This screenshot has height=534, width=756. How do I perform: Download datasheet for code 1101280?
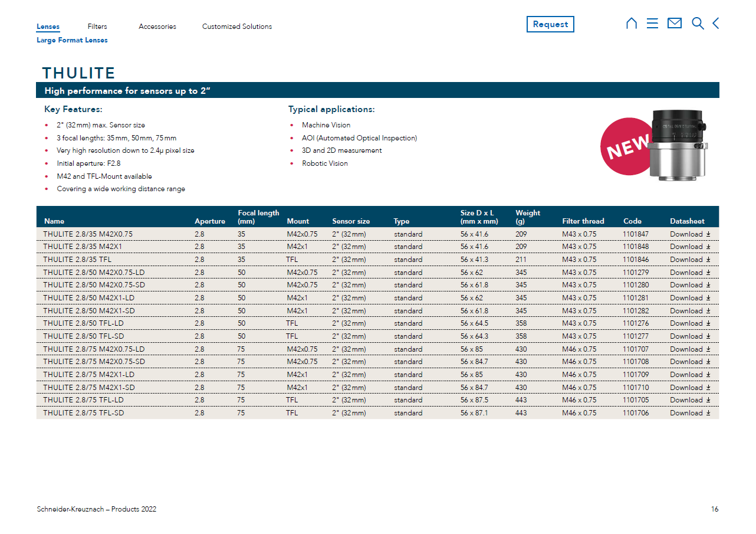click(690, 285)
